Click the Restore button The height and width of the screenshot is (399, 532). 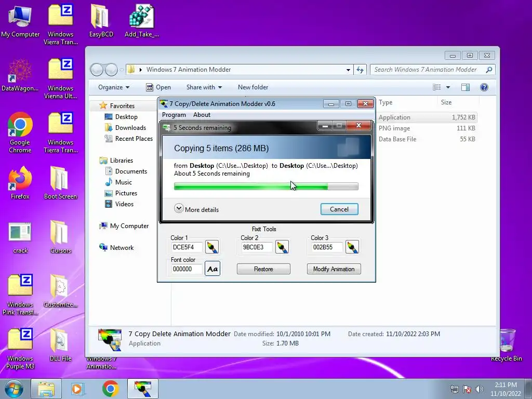click(x=263, y=269)
